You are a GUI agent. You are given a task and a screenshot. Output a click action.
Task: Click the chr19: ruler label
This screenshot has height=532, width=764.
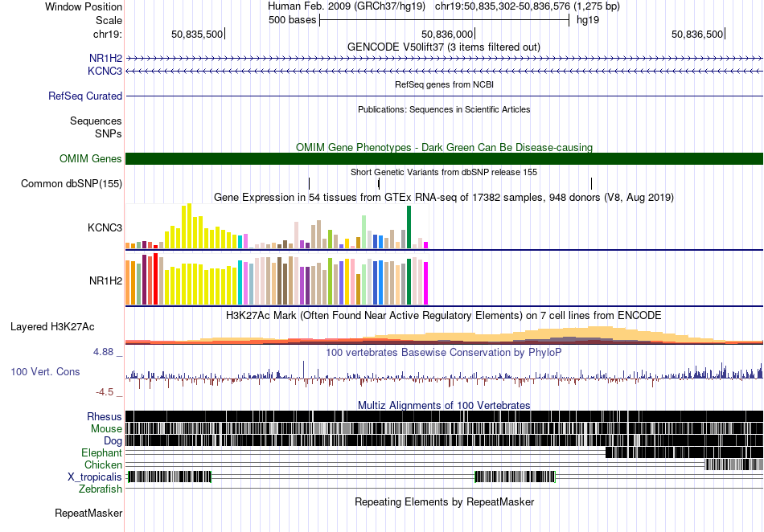tap(107, 34)
